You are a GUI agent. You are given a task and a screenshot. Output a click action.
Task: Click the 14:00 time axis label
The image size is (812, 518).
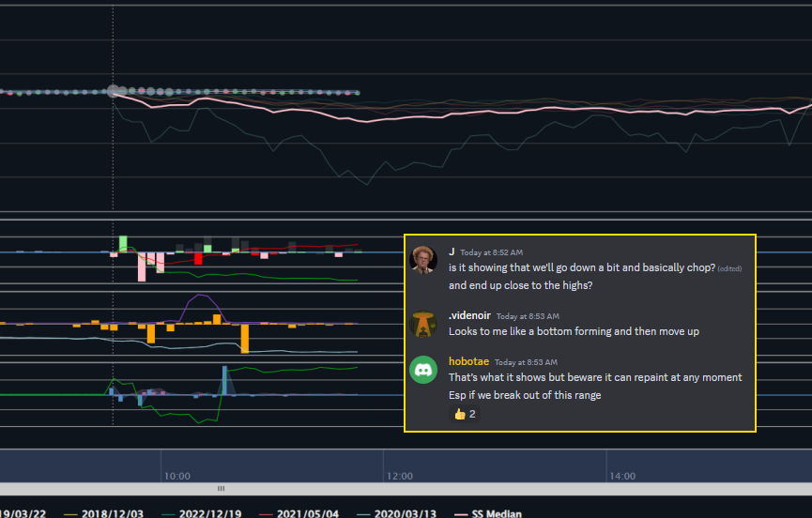tap(622, 476)
